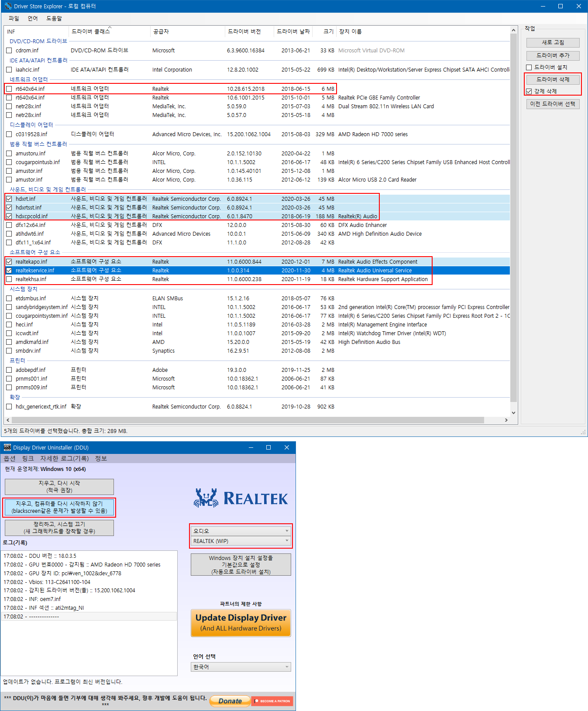Click the Become a Patron button
Image resolution: width=588 pixels, height=711 pixels.
(272, 701)
